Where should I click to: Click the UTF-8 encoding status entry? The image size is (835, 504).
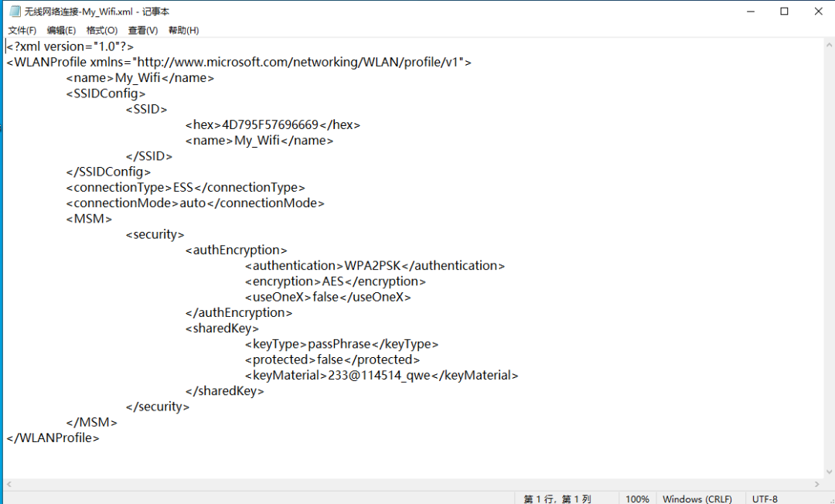point(765,499)
